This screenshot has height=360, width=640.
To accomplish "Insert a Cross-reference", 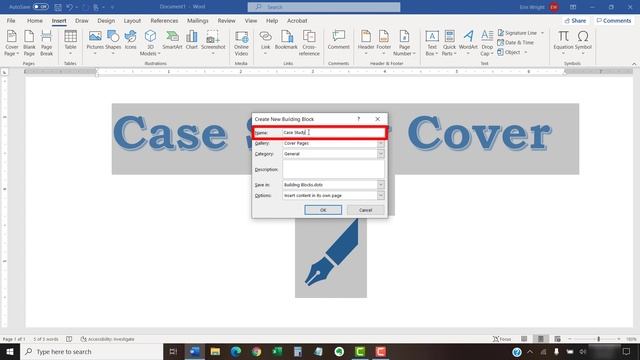I will click(309, 43).
